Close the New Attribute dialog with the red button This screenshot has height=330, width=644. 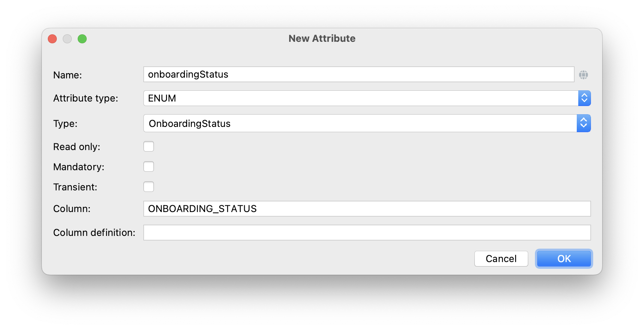click(52, 39)
